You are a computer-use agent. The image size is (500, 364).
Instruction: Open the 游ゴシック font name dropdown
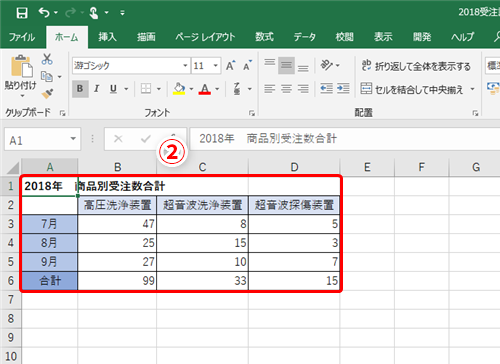coord(185,65)
